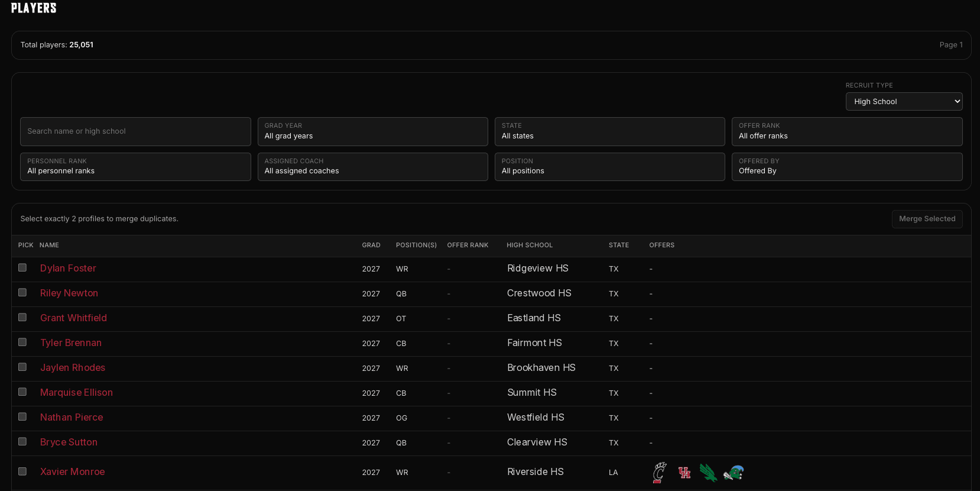Mark Jaylen Rhodes for merging
This screenshot has height=491, width=980.
pyautogui.click(x=22, y=367)
